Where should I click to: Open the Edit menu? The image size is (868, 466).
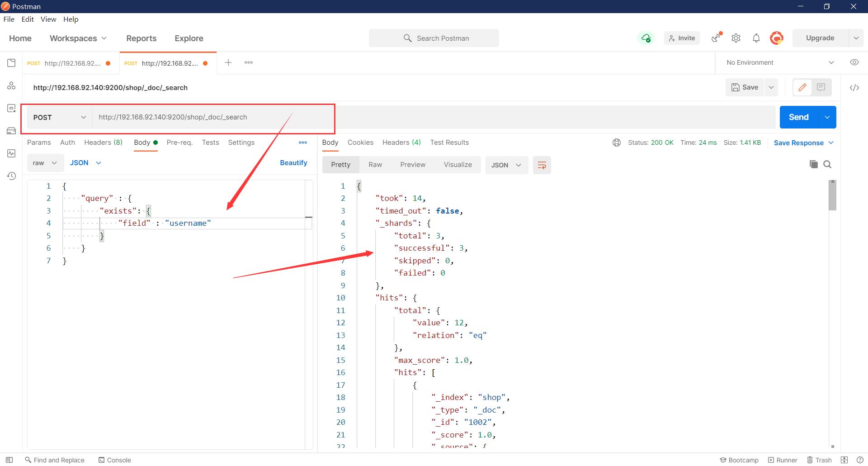tap(28, 19)
